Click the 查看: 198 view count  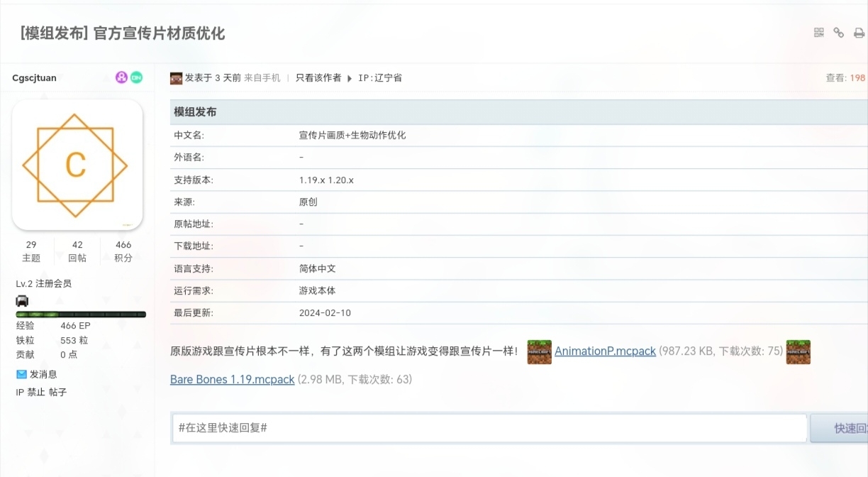tap(845, 78)
